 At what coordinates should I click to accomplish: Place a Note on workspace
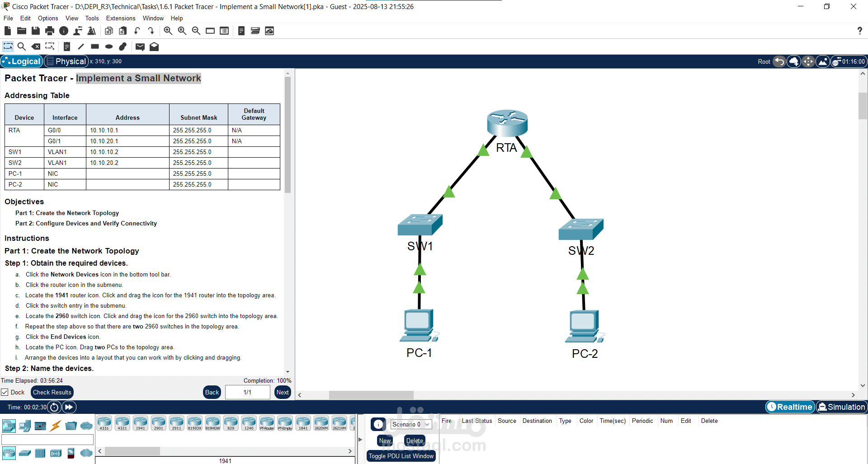[67, 47]
